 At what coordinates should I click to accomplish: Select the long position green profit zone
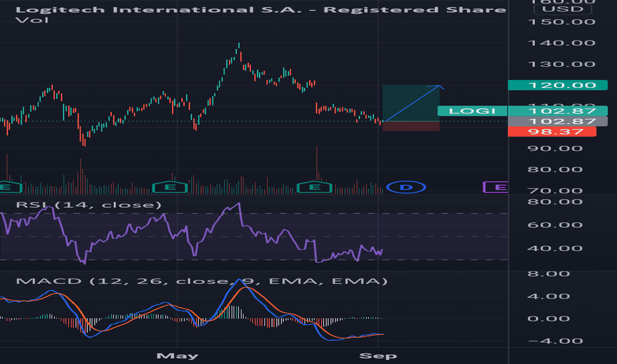[411, 103]
